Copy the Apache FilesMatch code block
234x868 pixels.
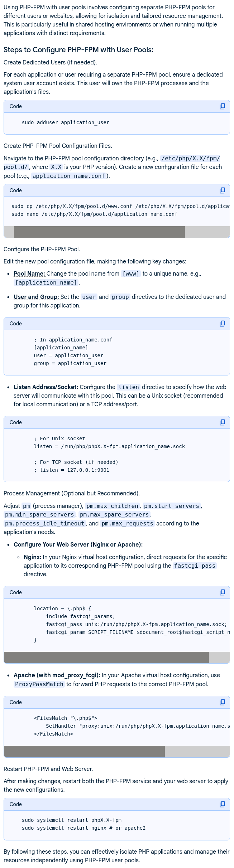click(222, 702)
